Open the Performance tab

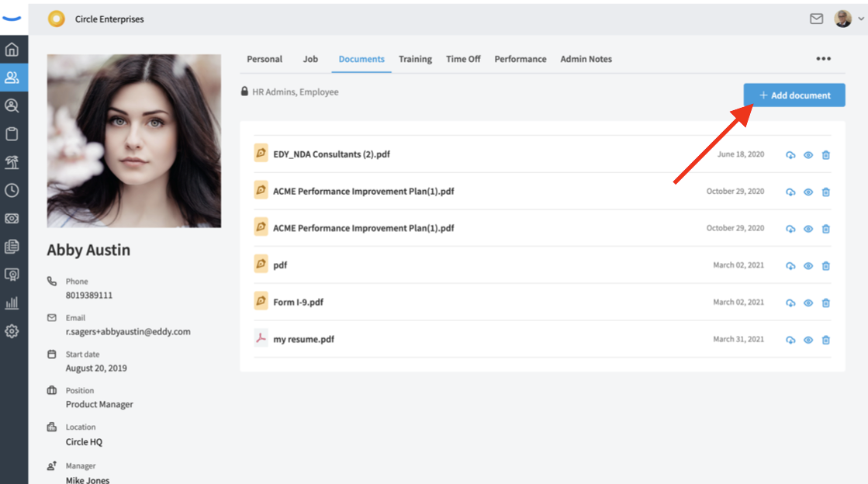(x=520, y=59)
